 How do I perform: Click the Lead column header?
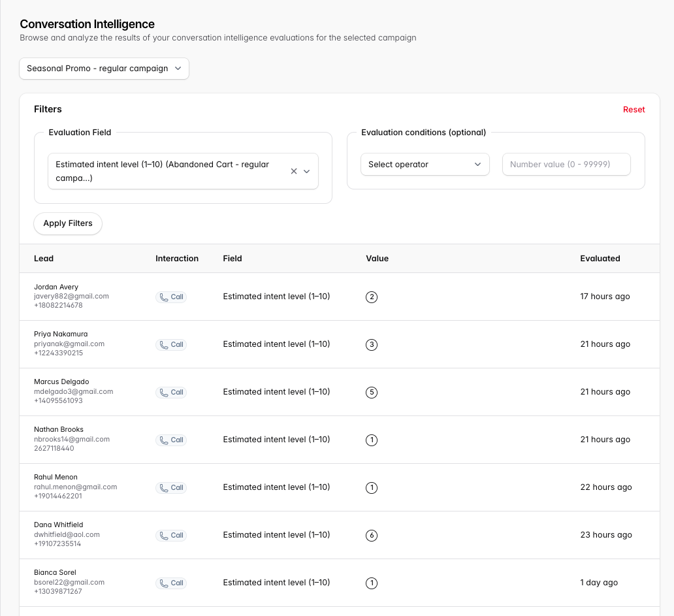(44, 258)
